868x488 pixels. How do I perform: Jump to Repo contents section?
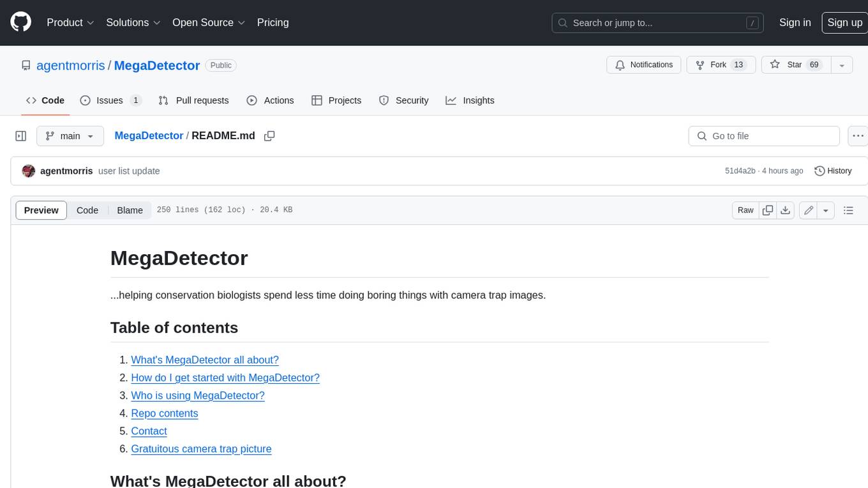point(165,413)
